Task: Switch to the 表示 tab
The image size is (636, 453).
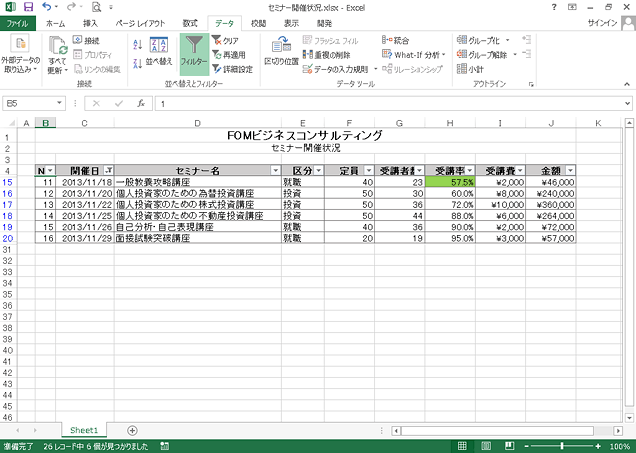Action: [291, 24]
